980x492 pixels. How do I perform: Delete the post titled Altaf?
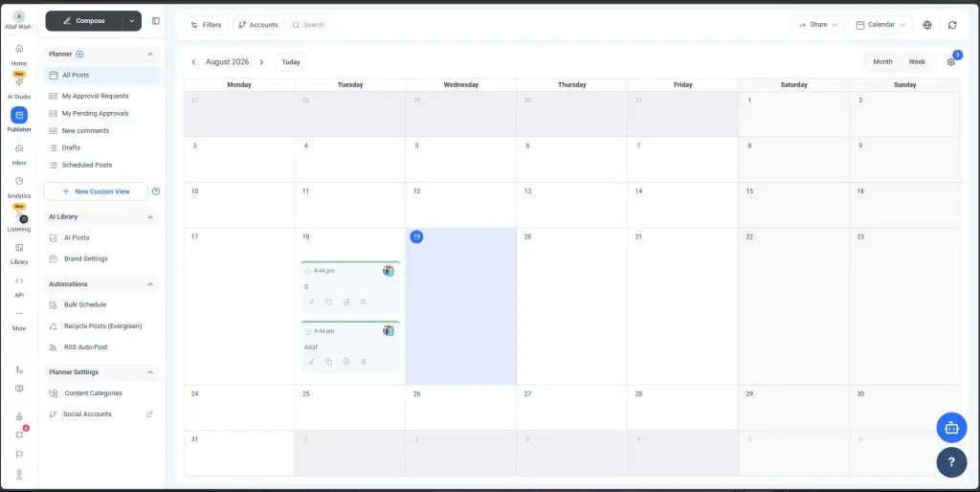[x=363, y=361]
